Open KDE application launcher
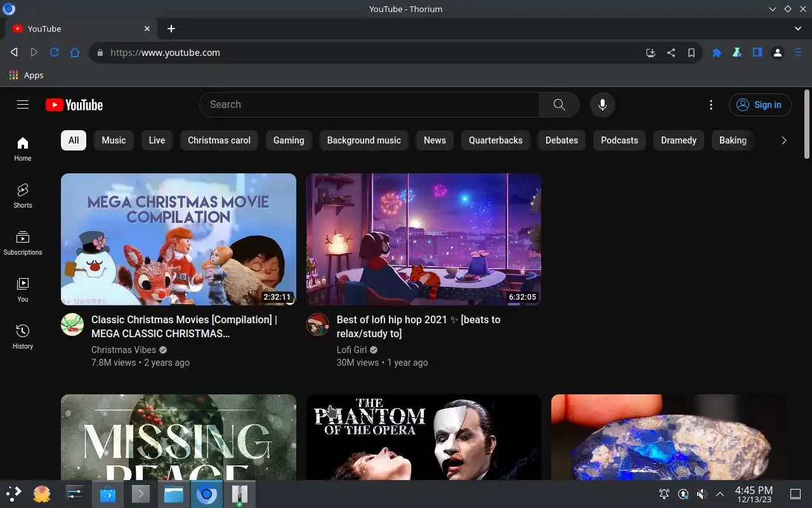This screenshot has width=812, height=508. tap(13, 494)
